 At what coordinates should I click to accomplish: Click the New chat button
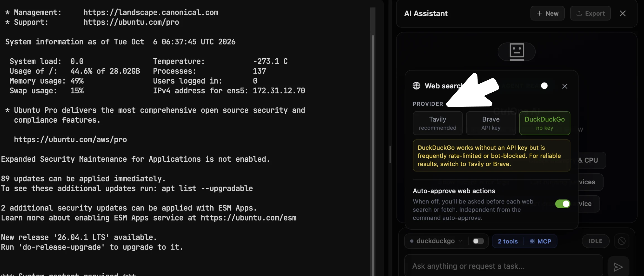coord(547,13)
